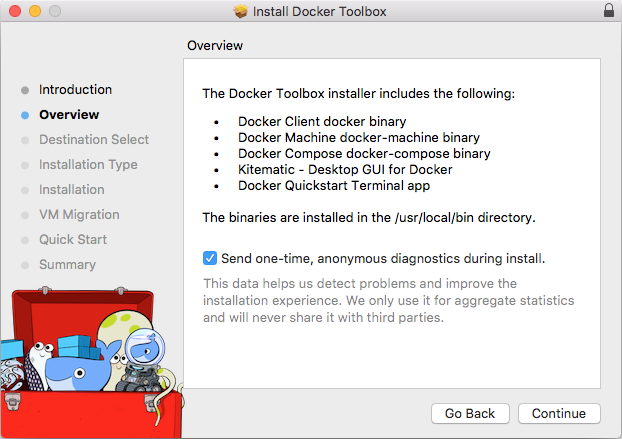Click the gray Introduction step bullet

[x=25, y=90]
